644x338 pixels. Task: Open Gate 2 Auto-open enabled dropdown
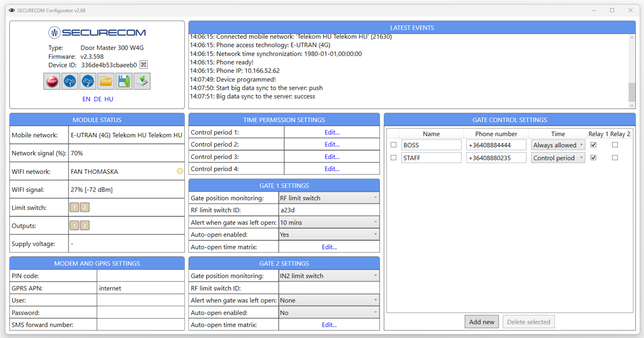point(329,313)
